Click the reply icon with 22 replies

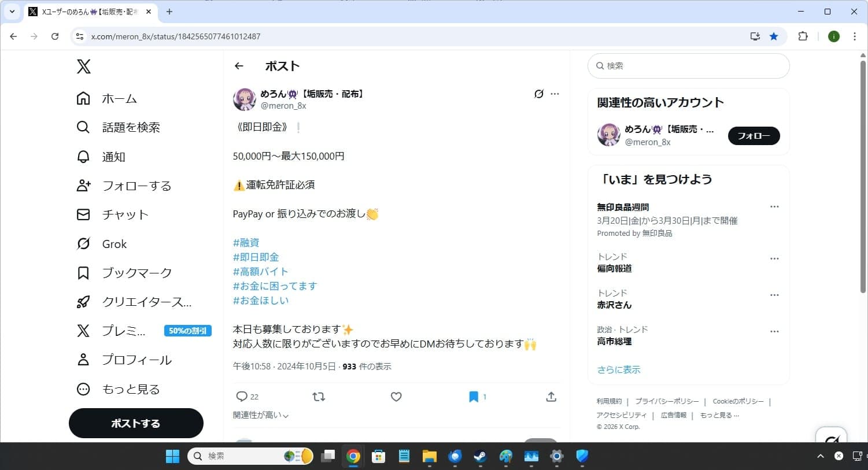pyautogui.click(x=242, y=397)
